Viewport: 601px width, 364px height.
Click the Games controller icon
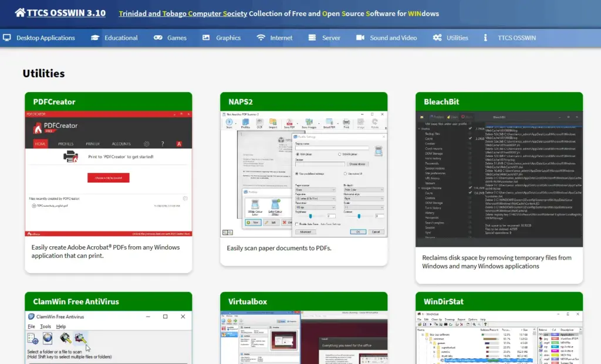coord(158,38)
